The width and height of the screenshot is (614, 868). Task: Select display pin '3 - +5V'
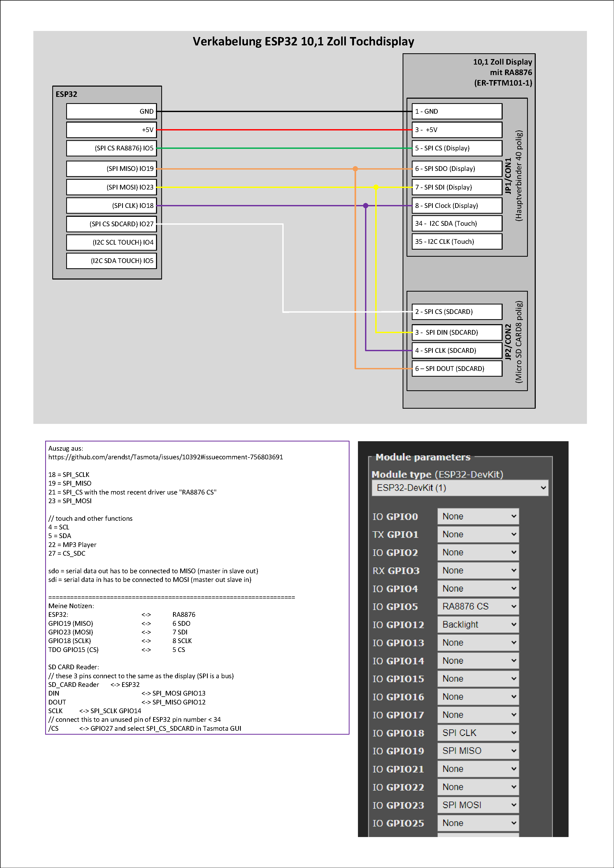coord(457,130)
